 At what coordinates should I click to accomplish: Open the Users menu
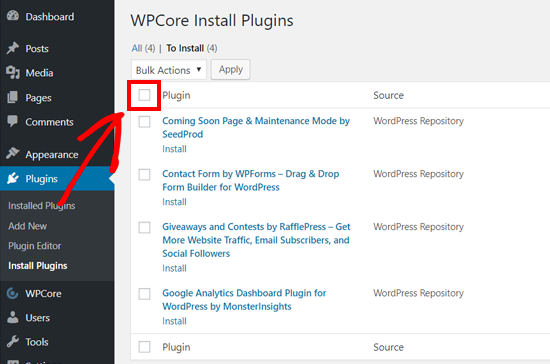[38, 318]
